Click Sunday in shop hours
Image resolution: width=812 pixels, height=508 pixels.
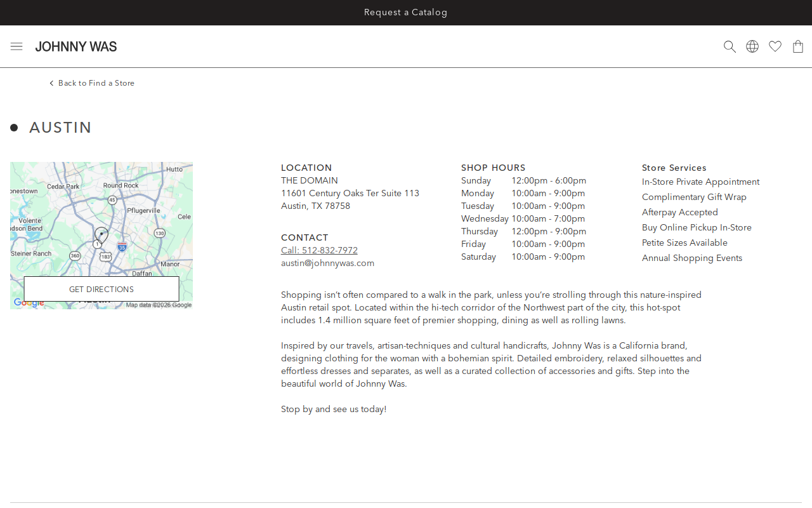(476, 181)
